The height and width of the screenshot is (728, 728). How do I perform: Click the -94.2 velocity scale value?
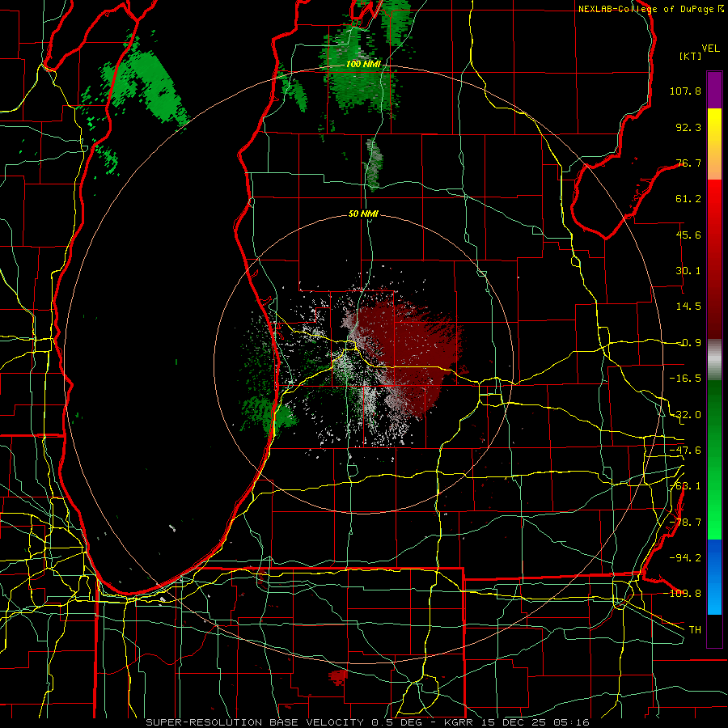(685, 557)
